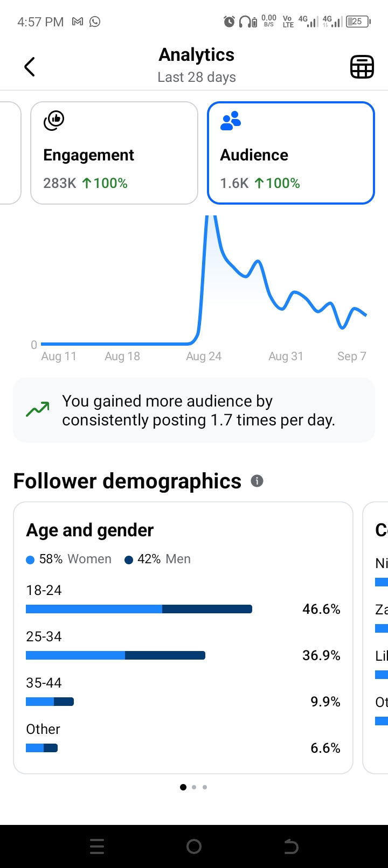Tap the dark blue Men legend dot
Image resolution: width=388 pixels, height=868 pixels.
click(x=129, y=560)
